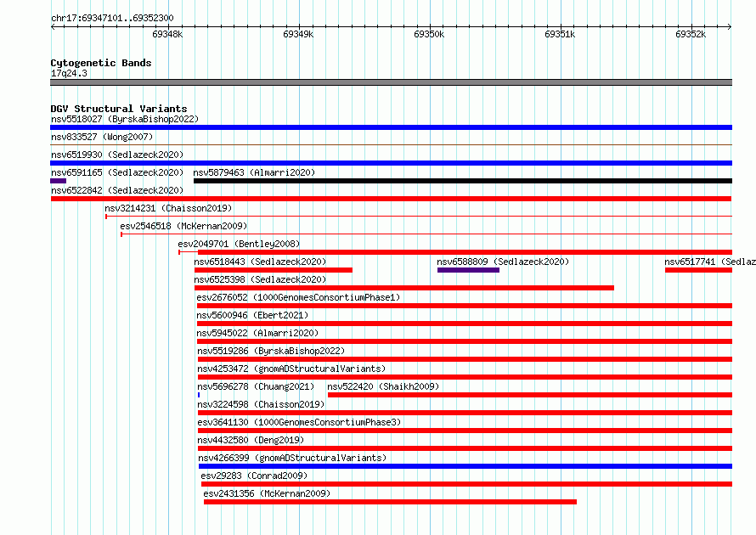Open esv3641130 (1000GenomesConsortiumPhase3) label
The height and width of the screenshot is (535, 756).
point(299,422)
